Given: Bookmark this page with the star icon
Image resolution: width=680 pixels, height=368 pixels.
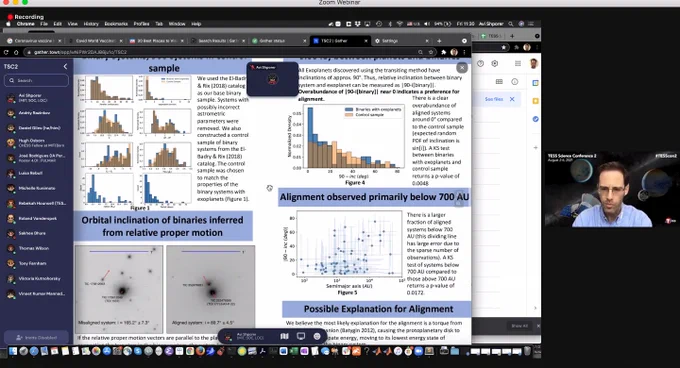Looking at the screenshot, I should (431, 52).
